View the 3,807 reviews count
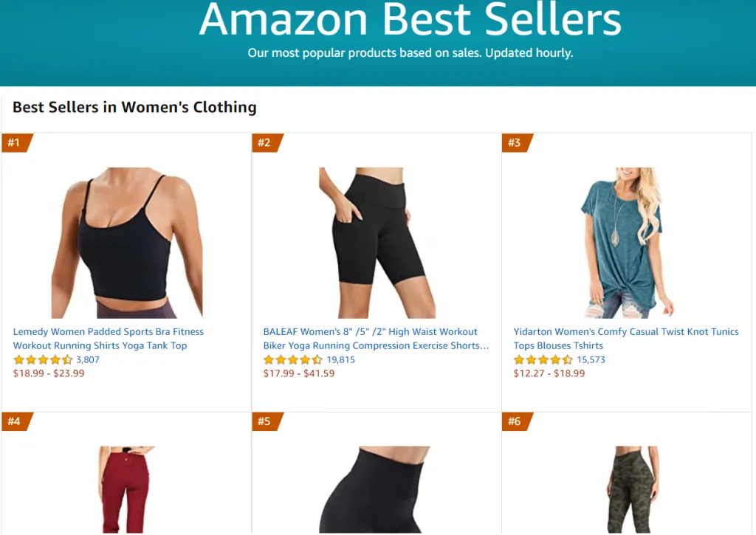The image size is (756, 535). [88, 359]
